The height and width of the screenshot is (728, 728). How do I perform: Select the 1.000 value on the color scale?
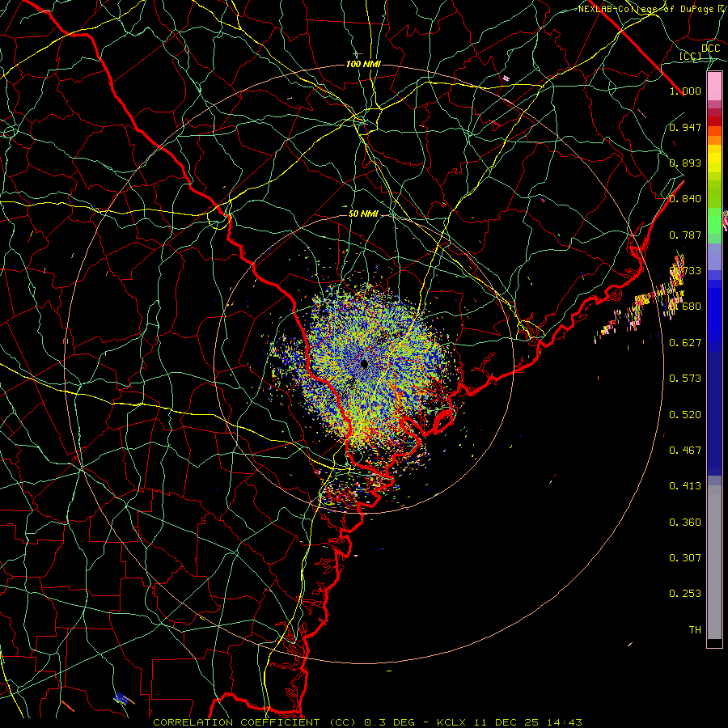coord(685,91)
